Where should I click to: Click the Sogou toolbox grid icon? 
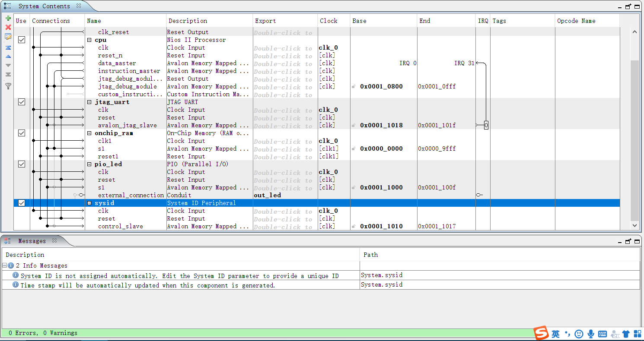coord(638,334)
